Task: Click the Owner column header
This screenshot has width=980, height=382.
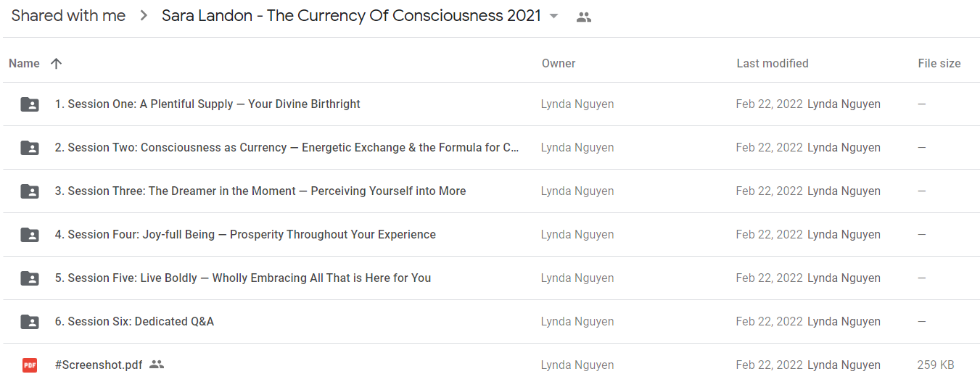Action: (x=559, y=64)
